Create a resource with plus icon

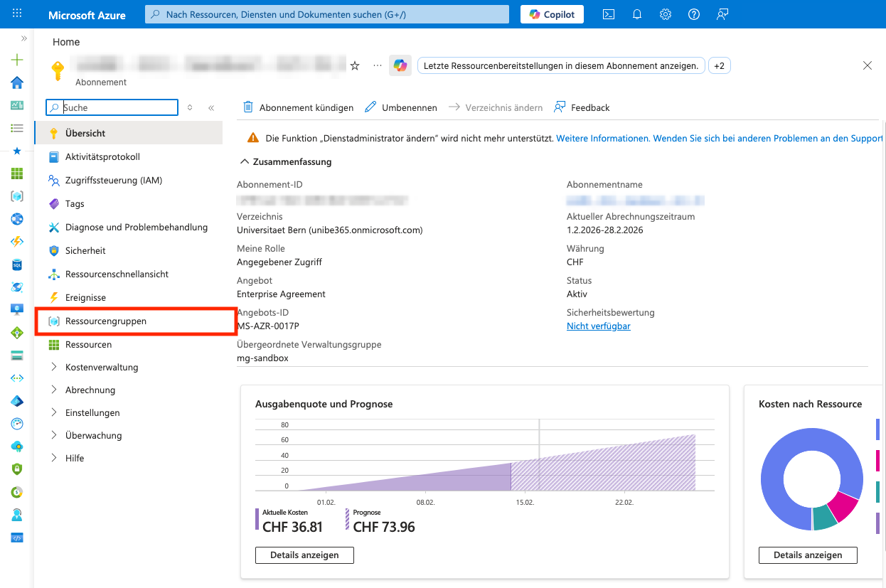click(x=17, y=60)
